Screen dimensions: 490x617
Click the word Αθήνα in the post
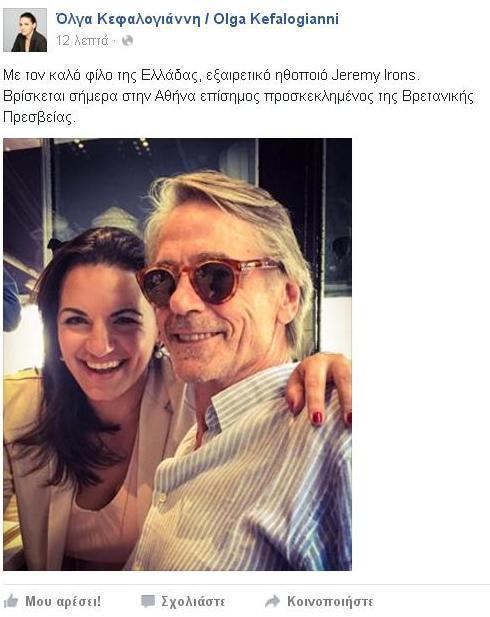(175, 96)
